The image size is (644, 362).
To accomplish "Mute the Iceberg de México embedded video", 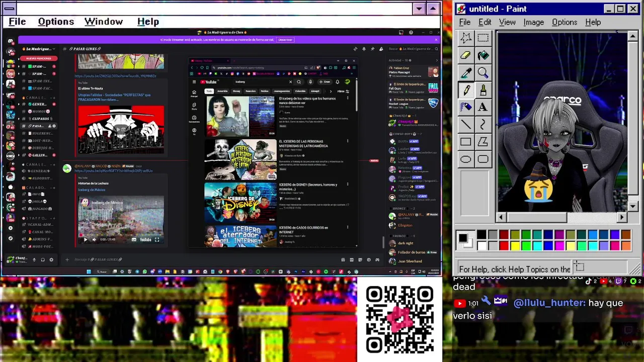I will pyautogui.click(x=94, y=240).
